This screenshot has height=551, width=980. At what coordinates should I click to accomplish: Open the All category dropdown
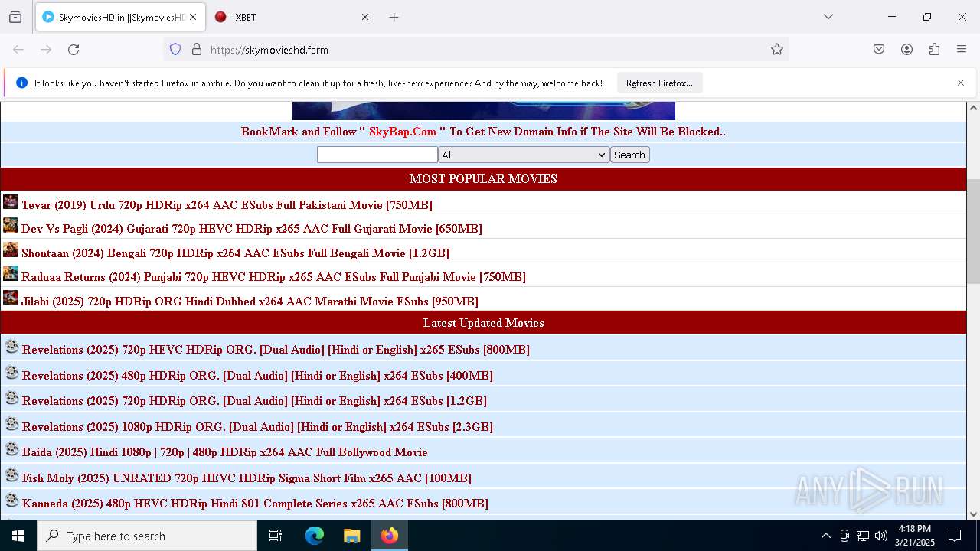pos(524,155)
